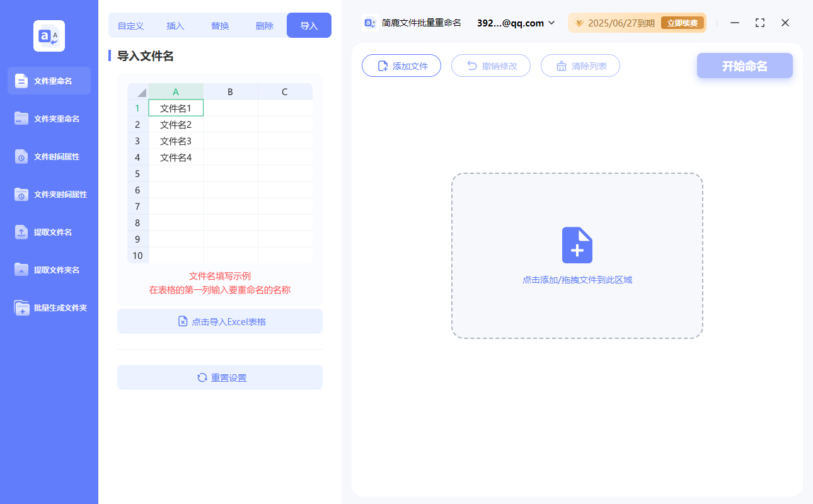Select 提取文件名 in the sidebar
This screenshot has width=813, height=504.
pyautogui.click(x=49, y=232)
